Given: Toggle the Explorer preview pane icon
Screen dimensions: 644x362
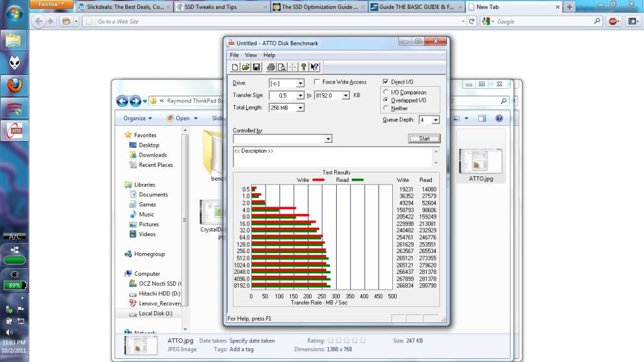Looking at the screenshot, I should (482, 118).
